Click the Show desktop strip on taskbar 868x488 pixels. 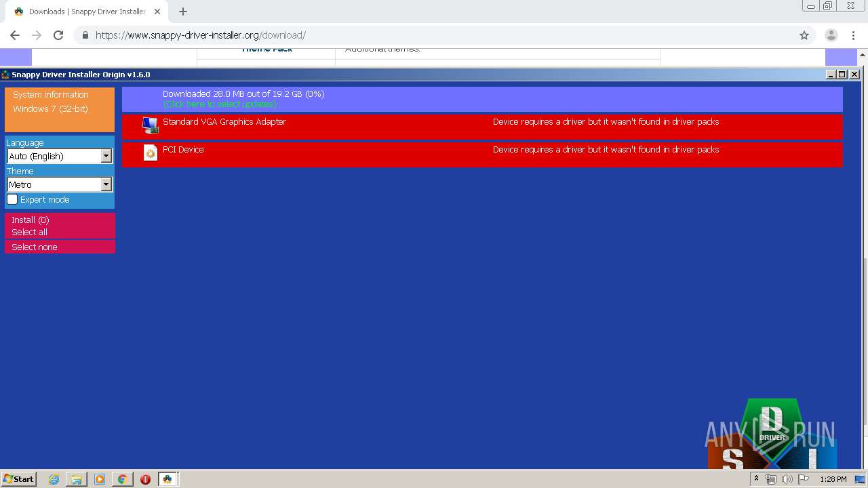click(x=859, y=479)
